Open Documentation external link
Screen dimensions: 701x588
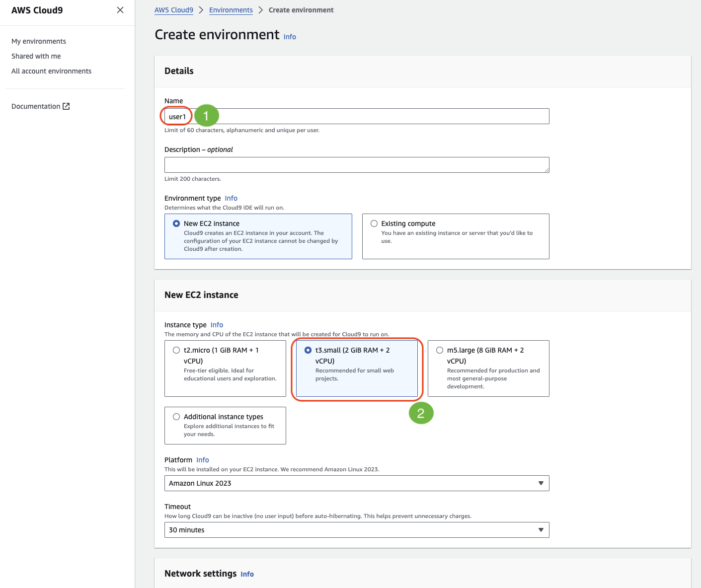40,106
